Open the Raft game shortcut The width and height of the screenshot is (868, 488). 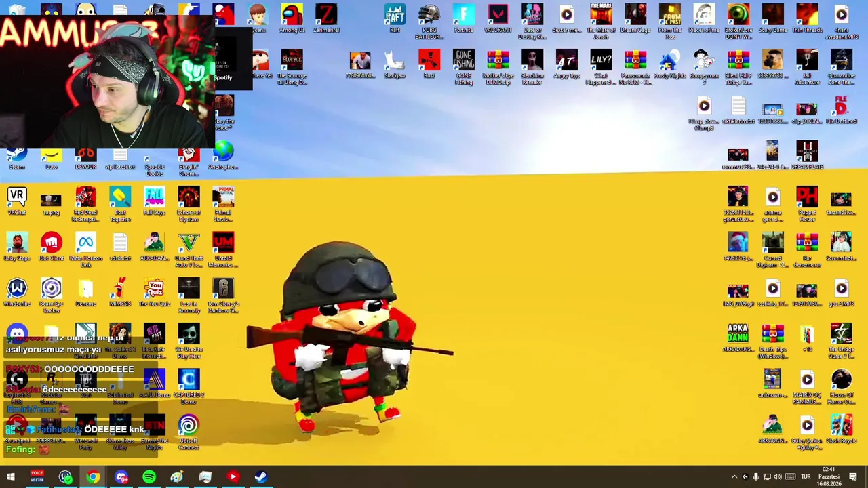[395, 18]
